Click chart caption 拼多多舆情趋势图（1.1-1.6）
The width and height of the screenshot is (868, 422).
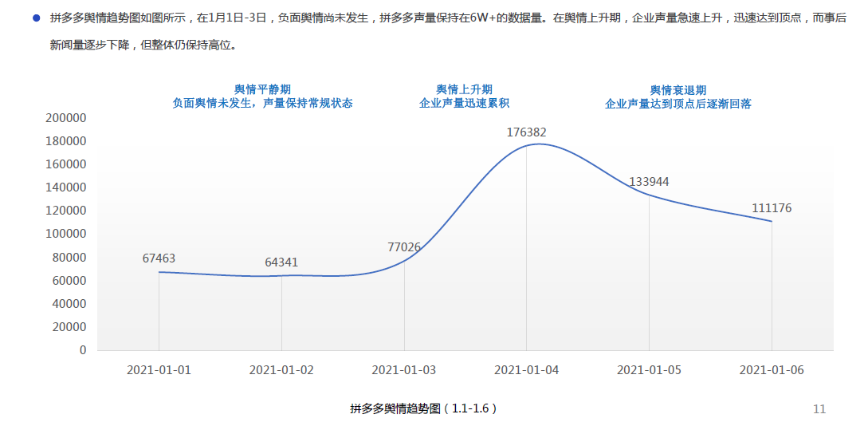(x=423, y=409)
